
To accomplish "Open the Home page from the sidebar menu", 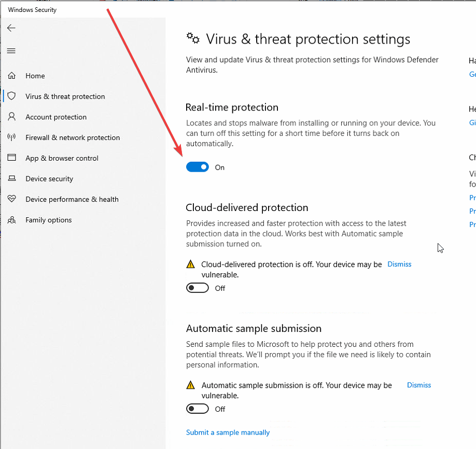I will coord(35,76).
